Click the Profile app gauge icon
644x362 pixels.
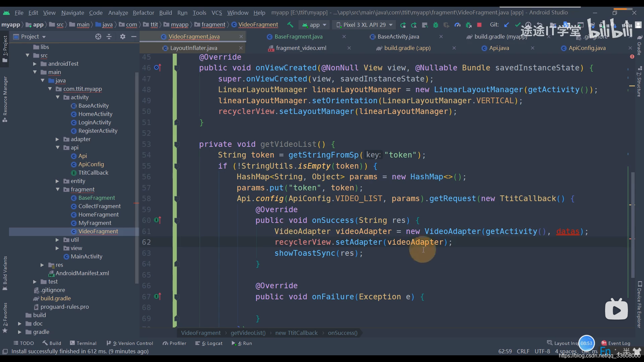tap(457, 25)
